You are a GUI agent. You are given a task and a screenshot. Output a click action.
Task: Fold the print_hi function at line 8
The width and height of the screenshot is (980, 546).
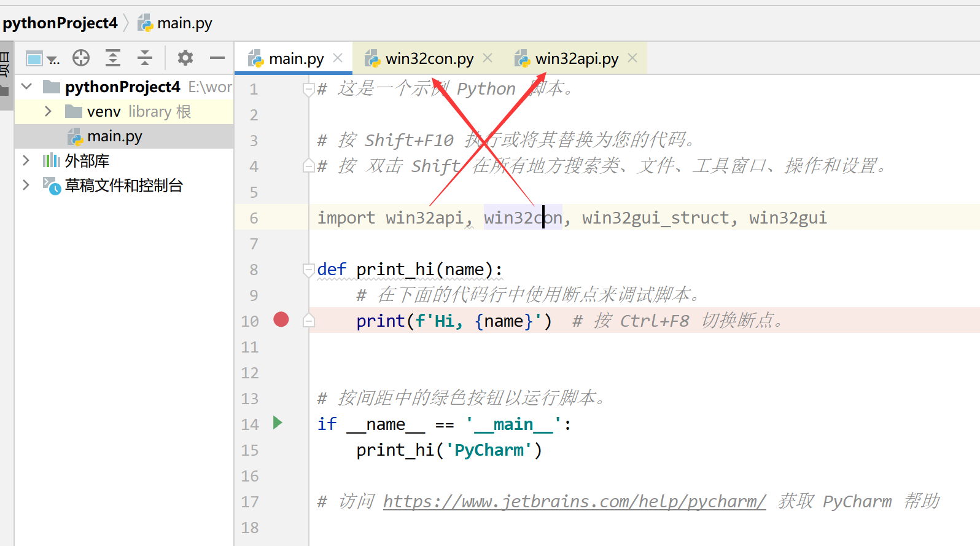(309, 270)
